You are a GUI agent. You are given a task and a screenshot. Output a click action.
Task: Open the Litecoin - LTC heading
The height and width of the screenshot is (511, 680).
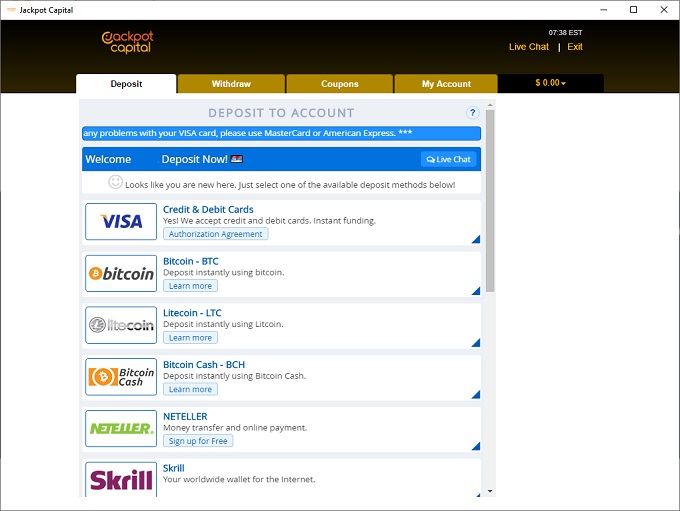(x=192, y=313)
